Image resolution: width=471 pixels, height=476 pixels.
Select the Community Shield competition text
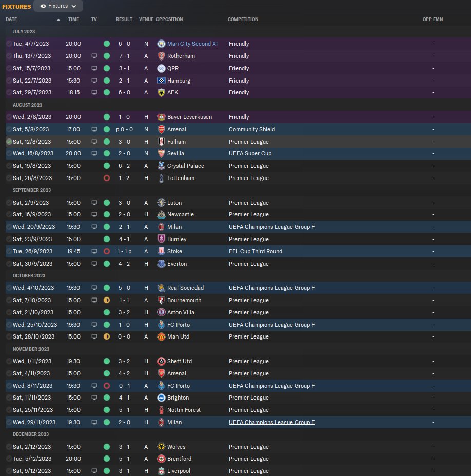coord(252,129)
